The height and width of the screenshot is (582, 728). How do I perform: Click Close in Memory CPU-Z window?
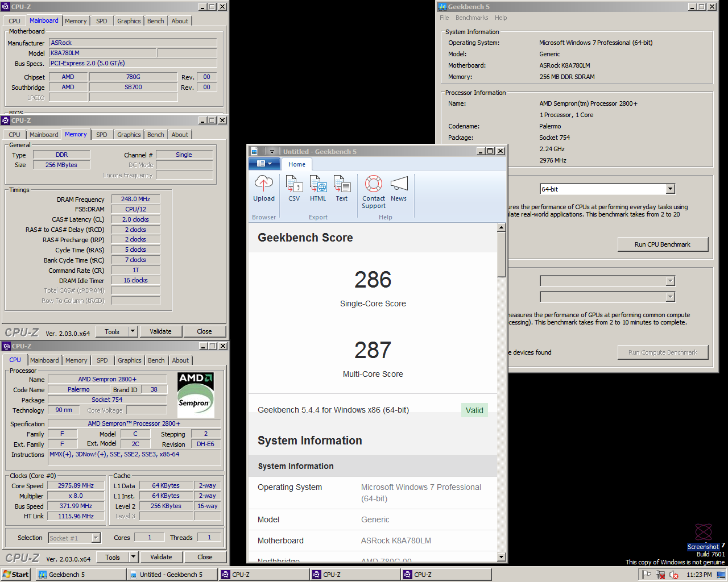pyautogui.click(x=204, y=331)
